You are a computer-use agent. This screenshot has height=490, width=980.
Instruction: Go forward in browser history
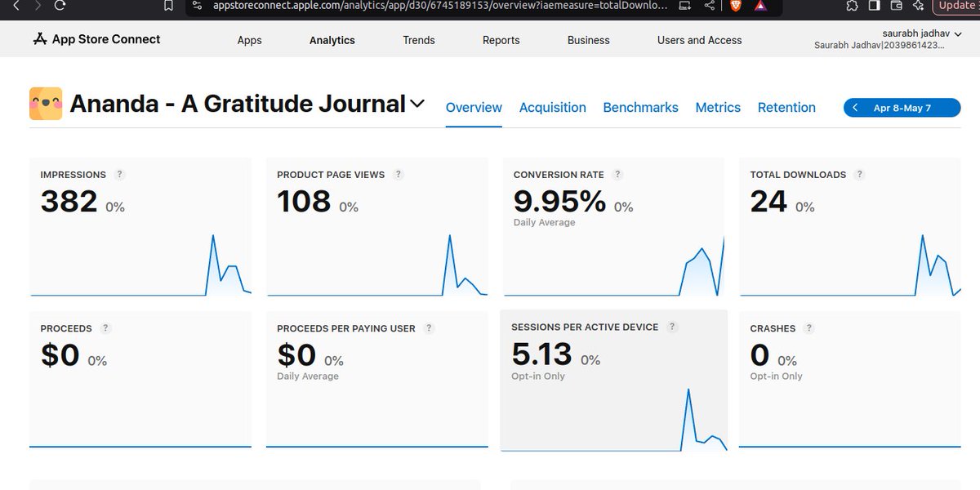point(37,6)
